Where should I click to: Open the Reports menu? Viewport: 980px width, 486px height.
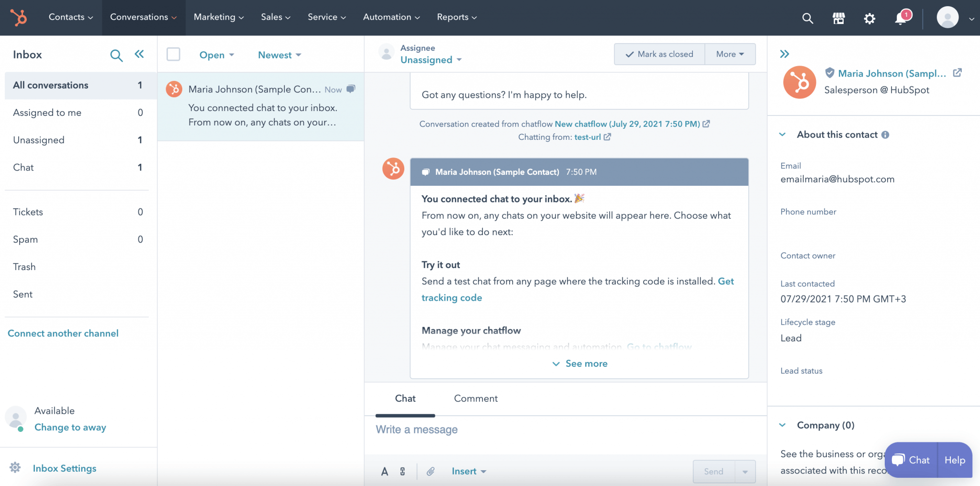[x=456, y=17]
